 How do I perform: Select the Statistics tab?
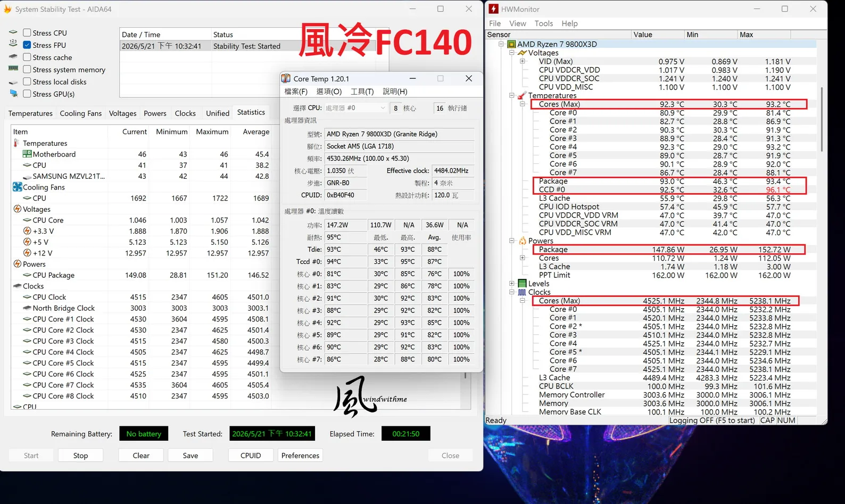(251, 112)
